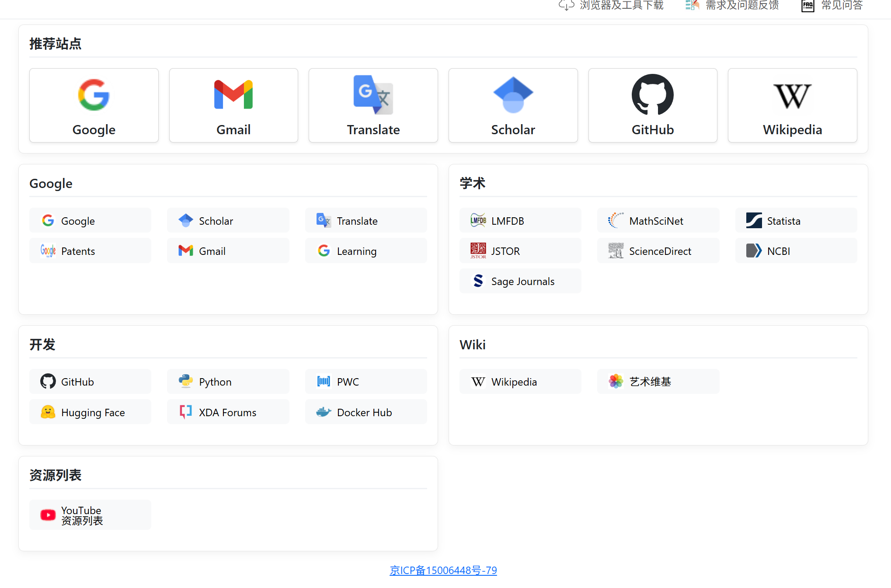The width and height of the screenshot is (891, 588).
Task: Click the ScienceDirect tree icon
Action: tap(616, 251)
